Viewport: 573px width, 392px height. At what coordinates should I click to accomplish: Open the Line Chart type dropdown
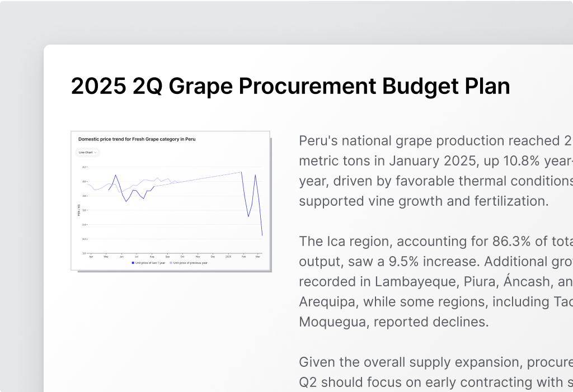(87, 152)
